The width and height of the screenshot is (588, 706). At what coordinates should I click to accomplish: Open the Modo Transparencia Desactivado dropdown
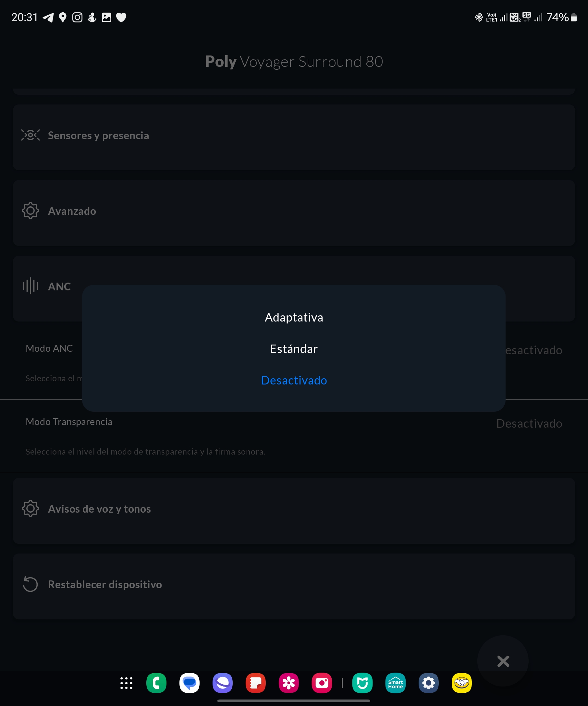click(529, 424)
